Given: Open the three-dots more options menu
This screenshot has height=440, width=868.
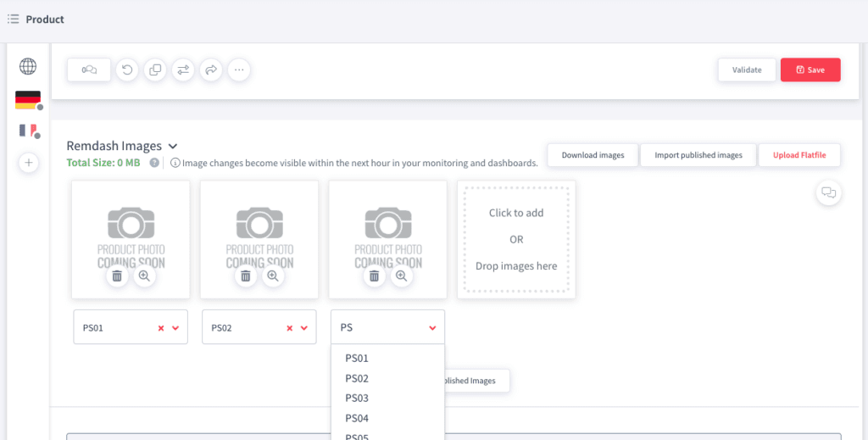Looking at the screenshot, I should tap(239, 70).
